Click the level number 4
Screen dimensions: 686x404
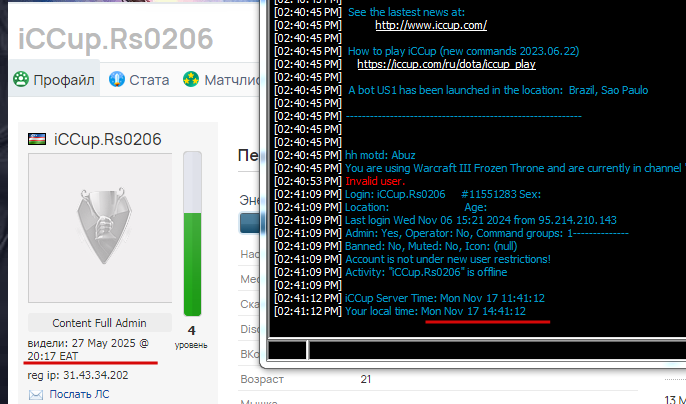[x=191, y=330]
